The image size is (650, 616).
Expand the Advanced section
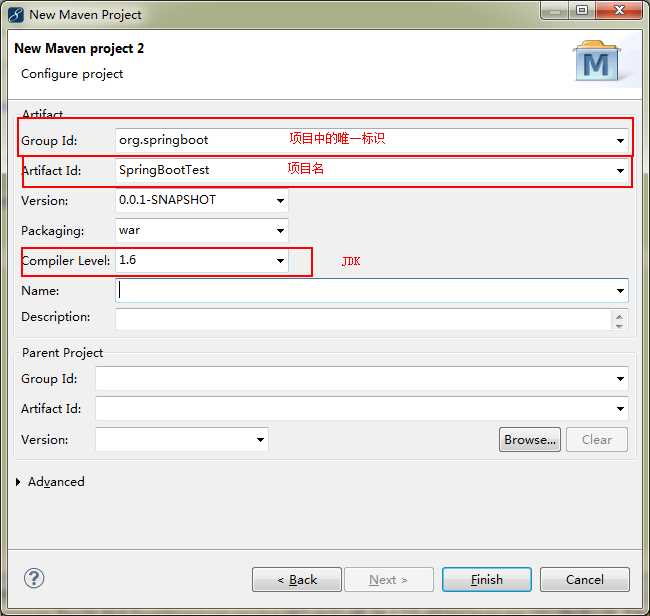pyautogui.click(x=18, y=482)
